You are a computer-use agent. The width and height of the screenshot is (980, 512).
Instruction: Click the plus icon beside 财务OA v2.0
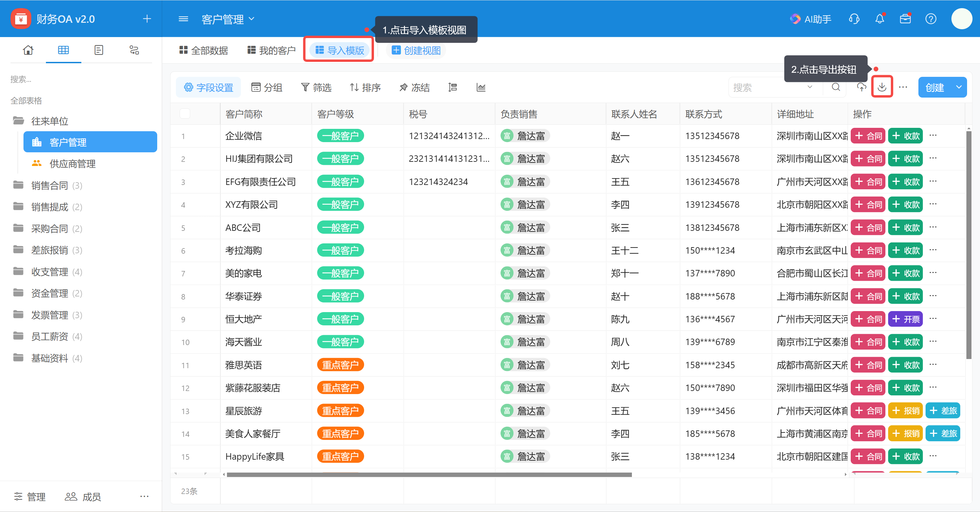147,19
